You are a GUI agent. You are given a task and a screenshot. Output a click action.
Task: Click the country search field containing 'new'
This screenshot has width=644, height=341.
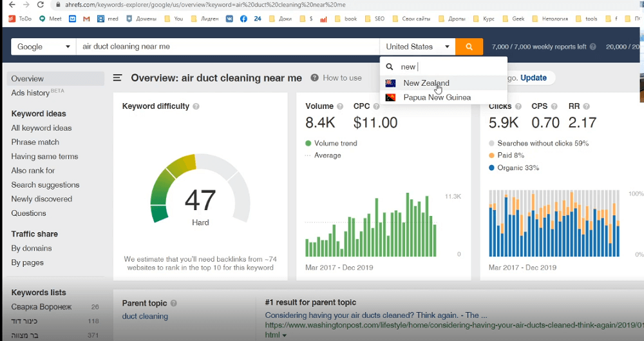pos(444,66)
